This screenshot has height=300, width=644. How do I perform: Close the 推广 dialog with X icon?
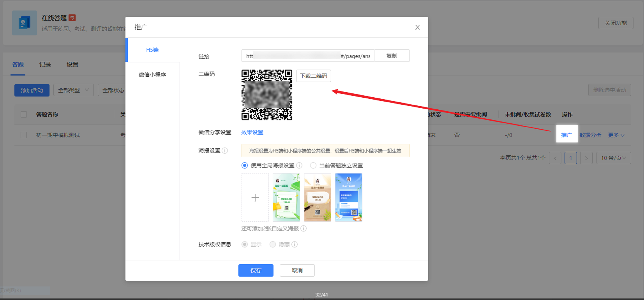coord(417,27)
